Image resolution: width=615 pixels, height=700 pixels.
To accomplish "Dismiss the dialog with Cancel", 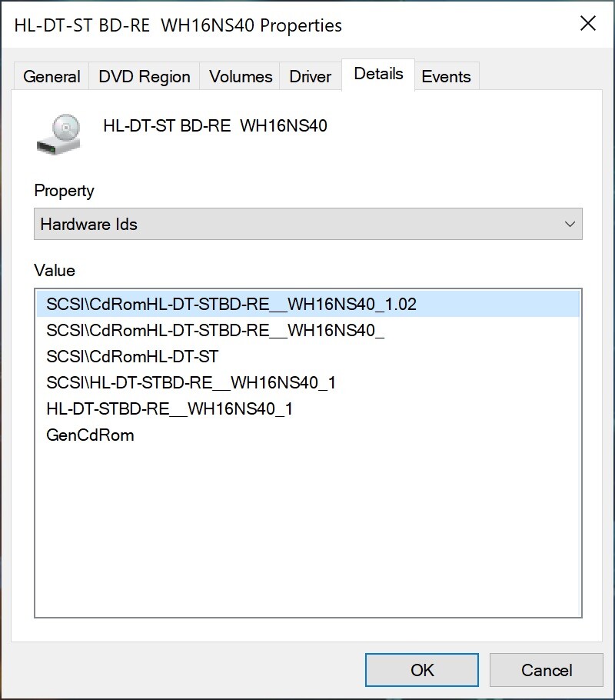I will coord(547,670).
